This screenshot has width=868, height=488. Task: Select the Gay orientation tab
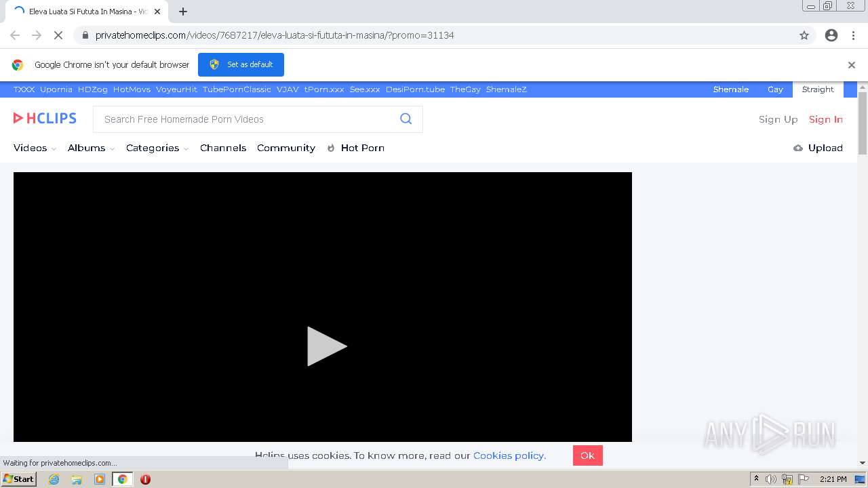point(775,89)
